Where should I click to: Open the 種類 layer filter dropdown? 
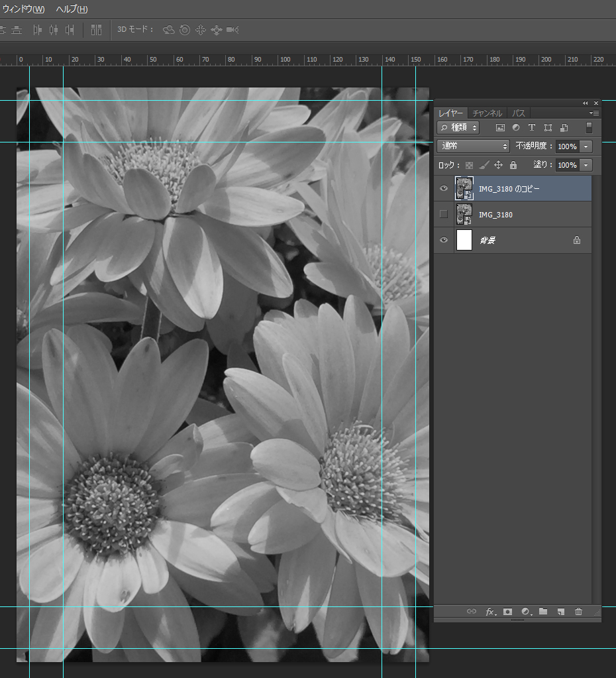(x=458, y=127)
